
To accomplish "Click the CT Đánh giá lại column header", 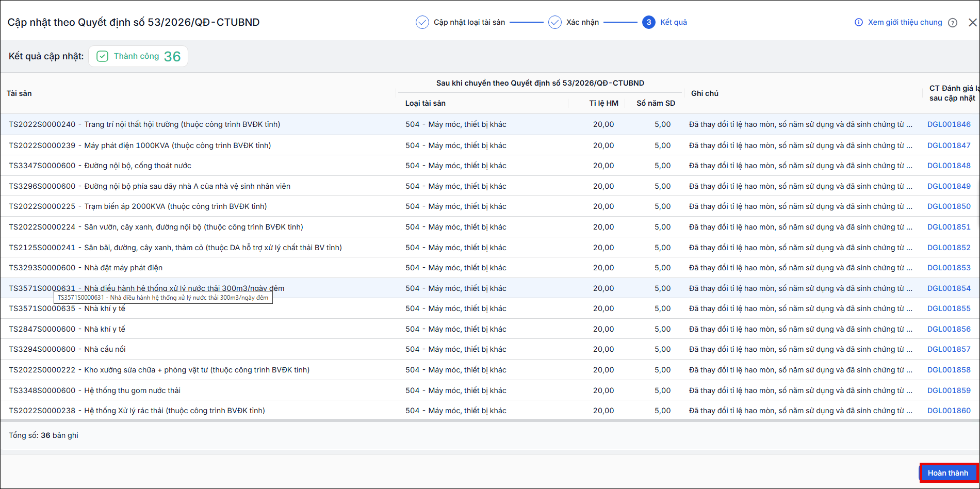I will point(953,93).
